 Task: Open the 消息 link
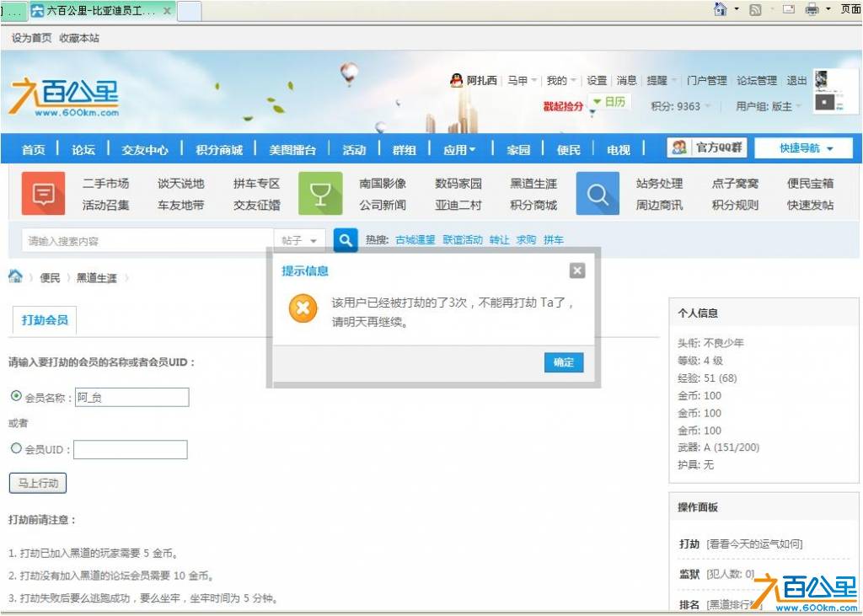(x=626, y=80)
